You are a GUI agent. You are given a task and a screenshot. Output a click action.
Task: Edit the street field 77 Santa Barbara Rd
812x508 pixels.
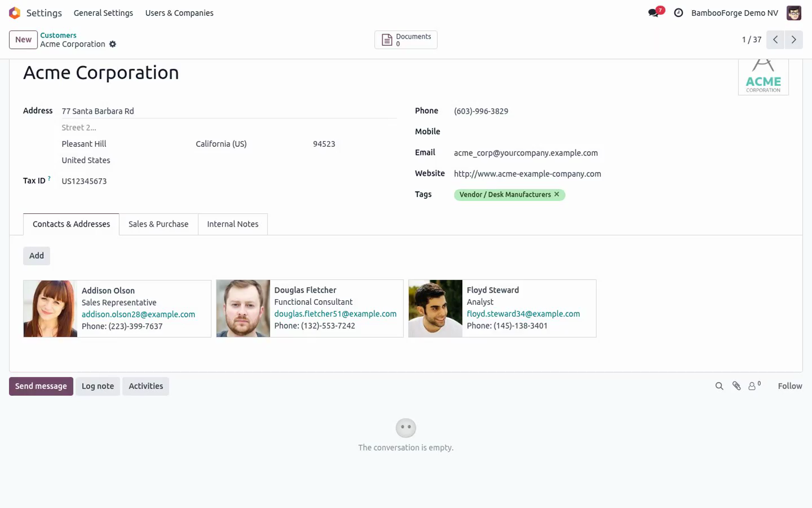tap(229, 111)
